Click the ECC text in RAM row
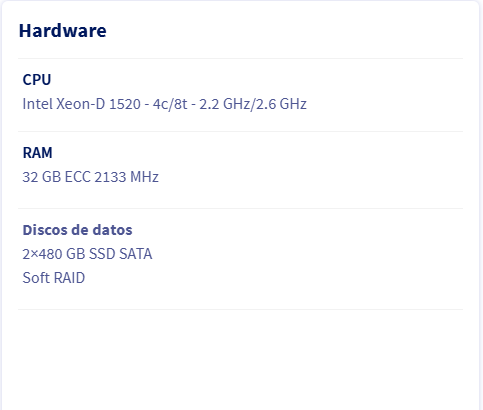 click(x=78, y=177)
